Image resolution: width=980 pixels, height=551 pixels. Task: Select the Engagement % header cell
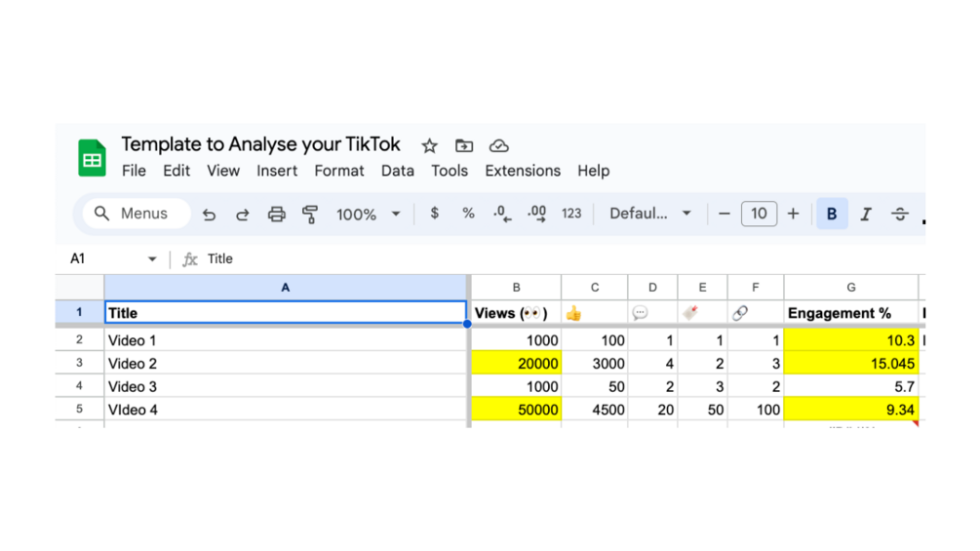point(851,313)
